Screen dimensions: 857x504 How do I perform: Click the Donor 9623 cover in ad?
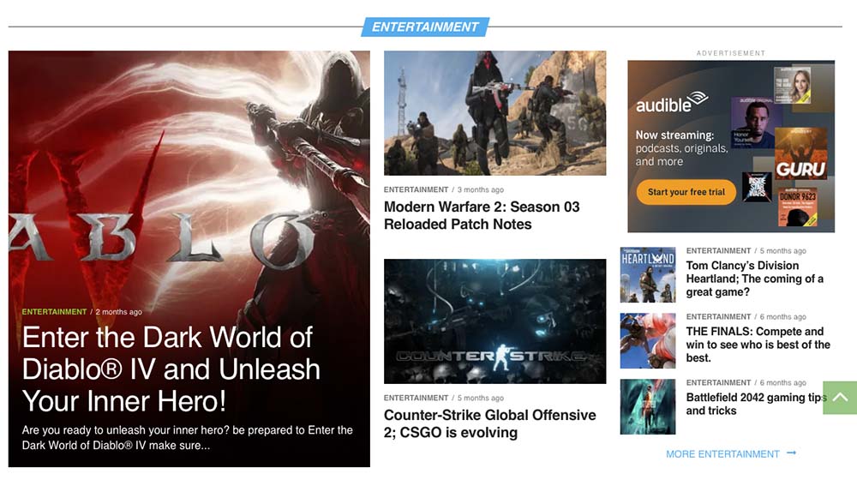[797, 207]
